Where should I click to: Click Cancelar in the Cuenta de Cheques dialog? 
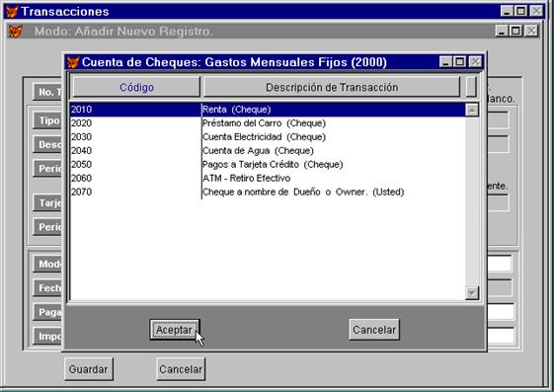point(374,330)
